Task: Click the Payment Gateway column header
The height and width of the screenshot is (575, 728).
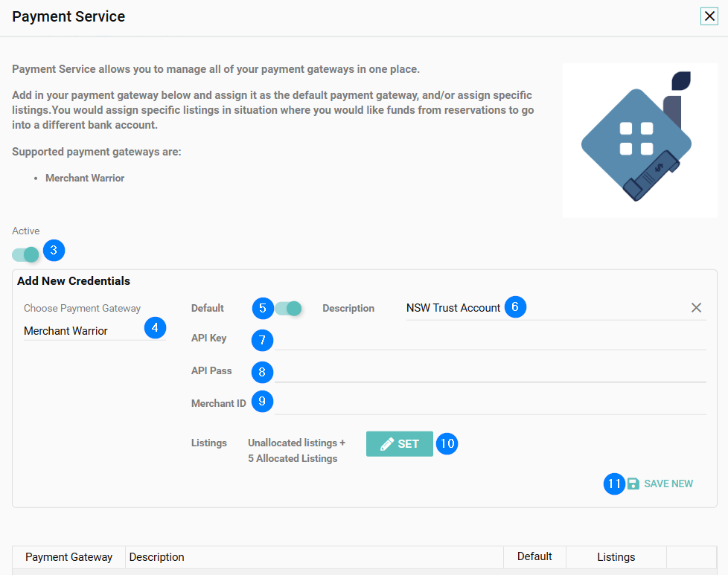Action: tap(69, 556)
